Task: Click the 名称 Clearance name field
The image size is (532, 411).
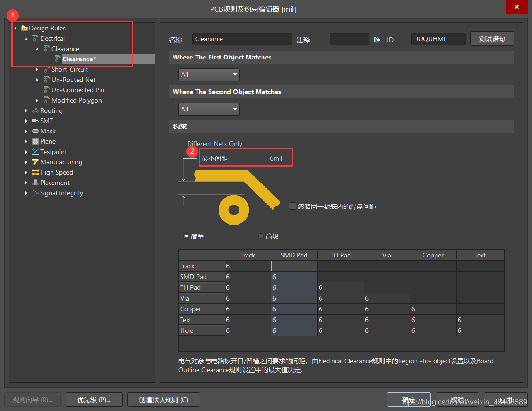Action: coord(242,39)
